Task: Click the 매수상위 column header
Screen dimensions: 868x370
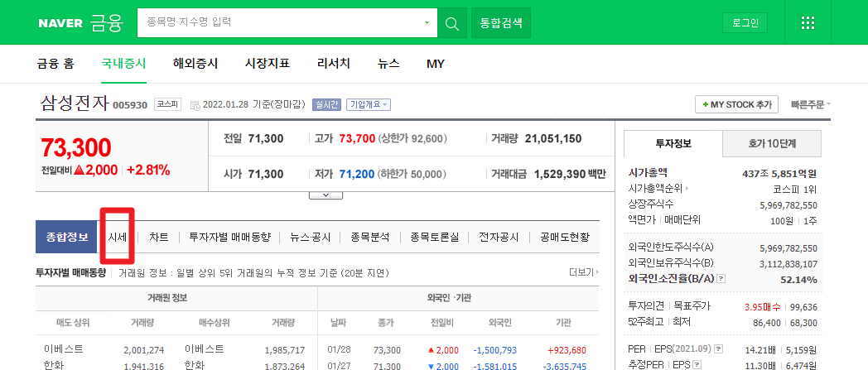Action: click(x=215, y=323)
